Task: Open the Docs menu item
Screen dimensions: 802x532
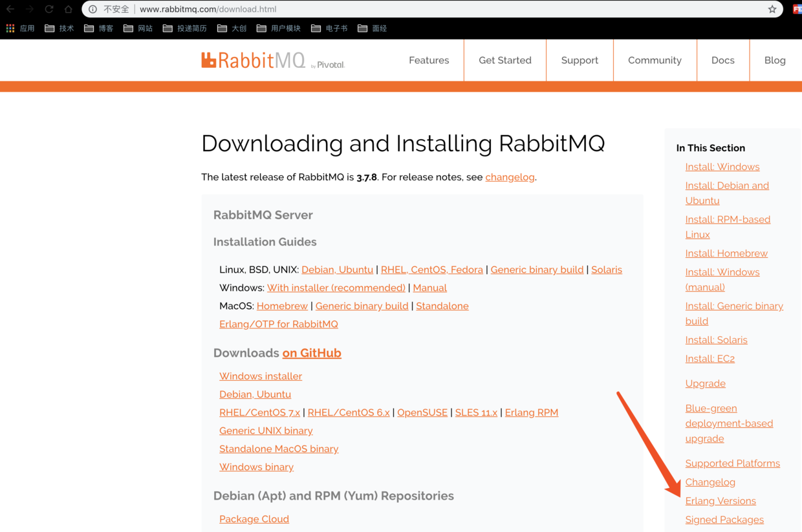Action: pos(723,60)
